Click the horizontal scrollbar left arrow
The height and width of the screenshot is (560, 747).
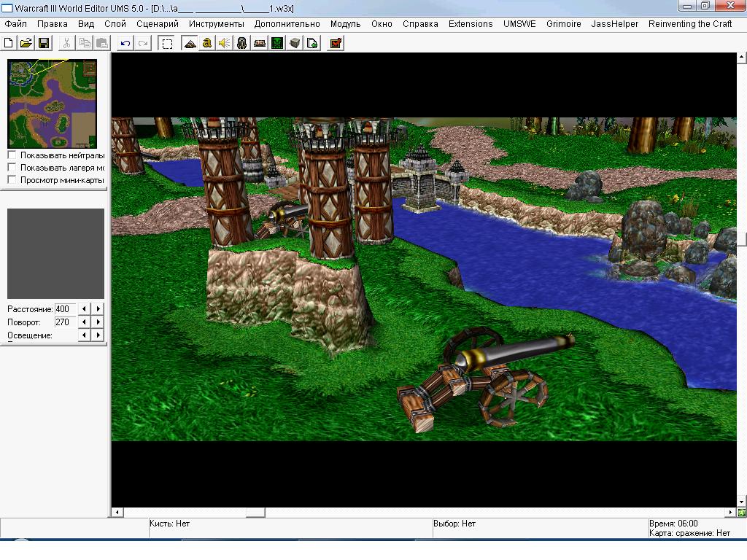117,513
